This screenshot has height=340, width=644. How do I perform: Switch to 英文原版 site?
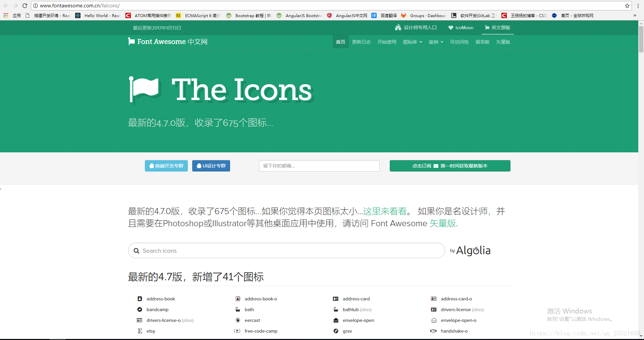(498, 28)
